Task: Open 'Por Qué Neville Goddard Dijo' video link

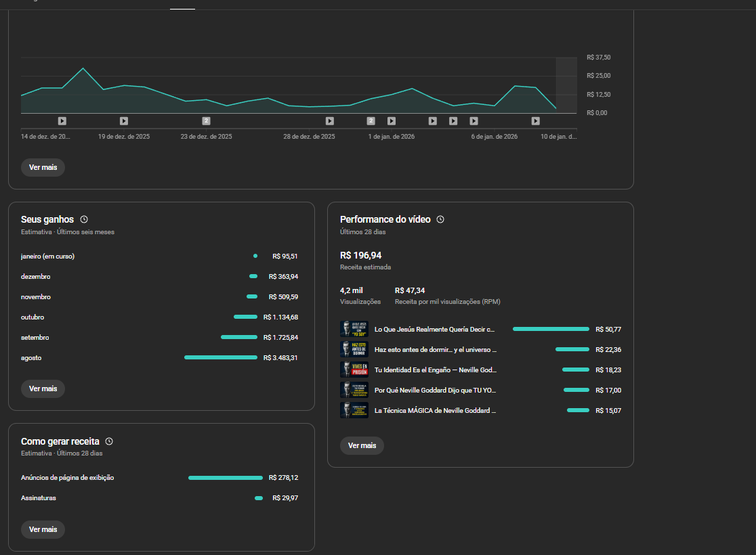Action: point(435,391)
